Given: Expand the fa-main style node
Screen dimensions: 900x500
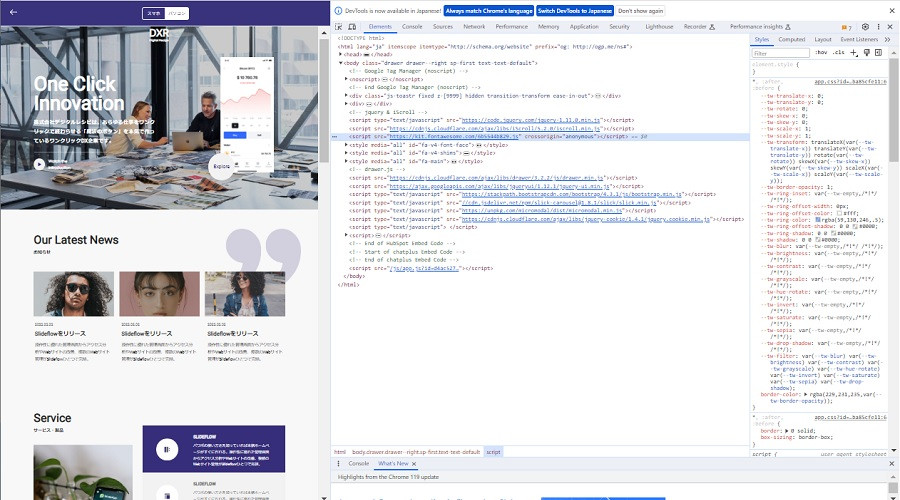Looking at the screenshot, I should click(346, 161).
